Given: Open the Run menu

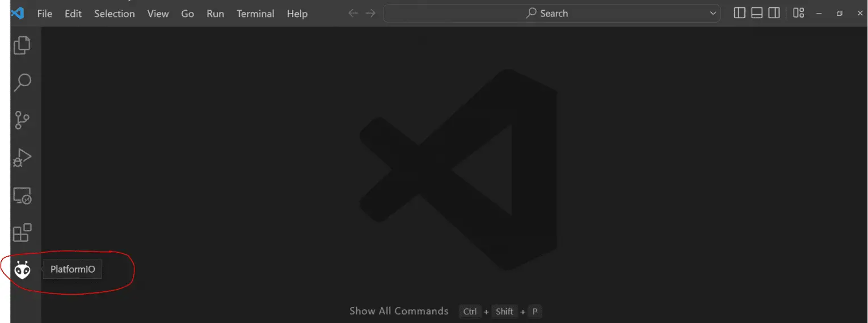Looking at the screenshot, I should 215,14.
